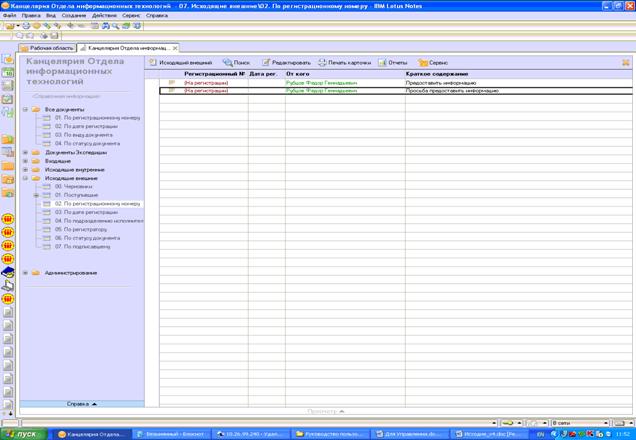Click the Справка bar at panel bottom
636x440 pixels.
tap(82, 404)
